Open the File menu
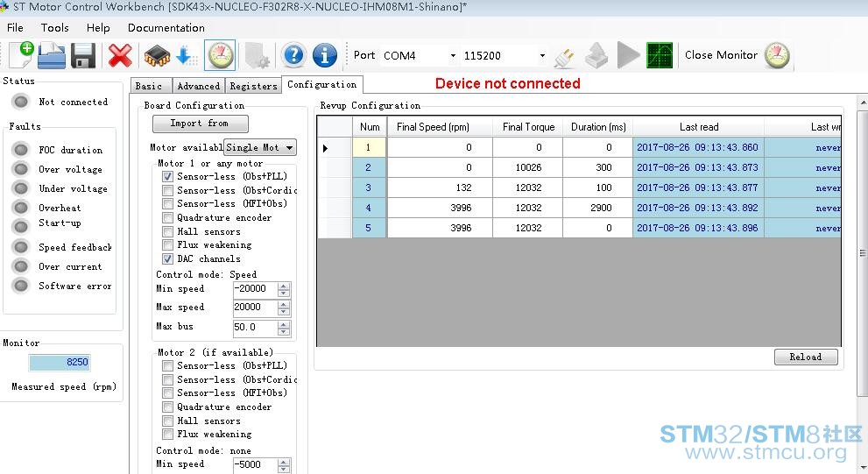The width and height of the screenshot is (868, 474). tap(15, 28)
